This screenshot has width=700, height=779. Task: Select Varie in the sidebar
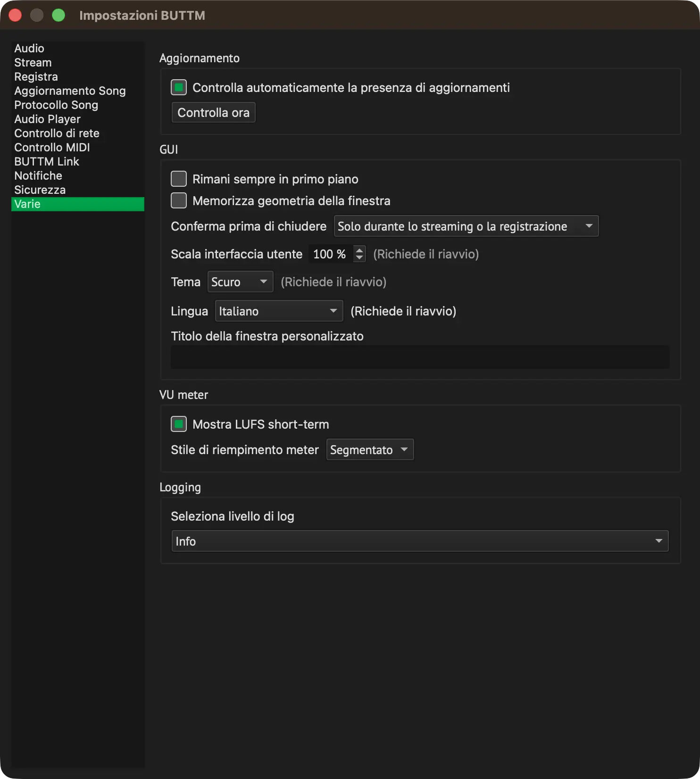[78, 204]
